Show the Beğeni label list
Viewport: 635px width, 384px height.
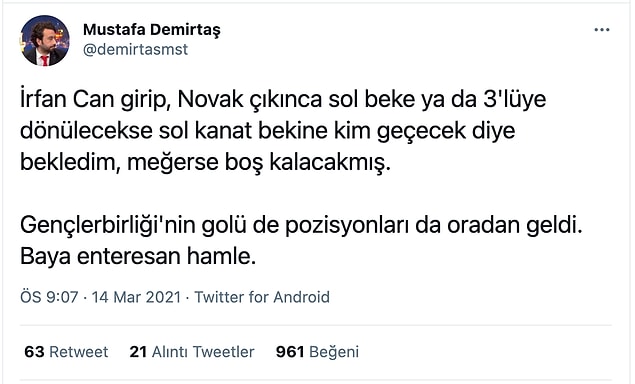click(x=334, y=352)
